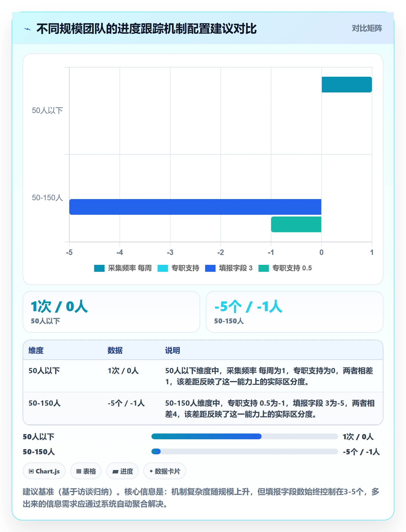Click the lightning icon beside the title
This screenshot has width=406, height=532.
coord(28,29)
